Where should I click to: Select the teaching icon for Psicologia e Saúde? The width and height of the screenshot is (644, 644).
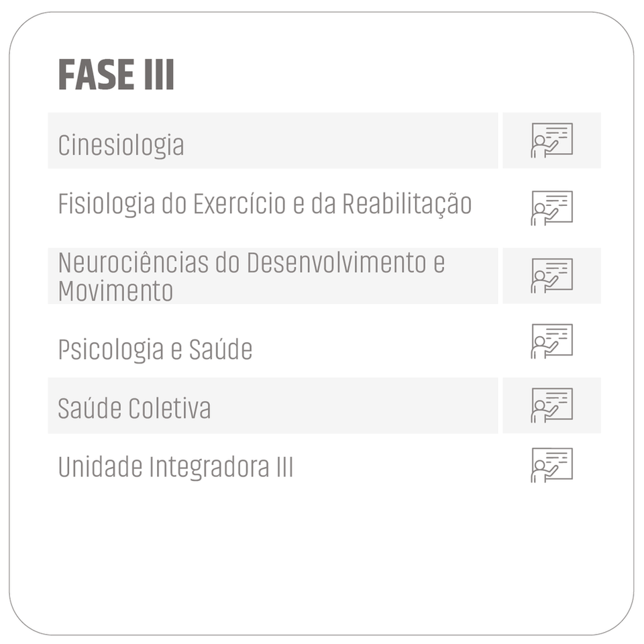[551, 341]
